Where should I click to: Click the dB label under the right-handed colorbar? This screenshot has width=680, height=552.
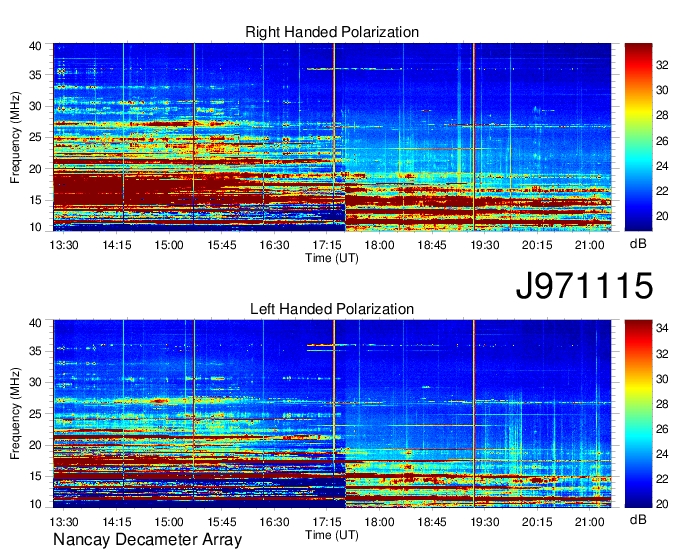[x=638, y=244]
